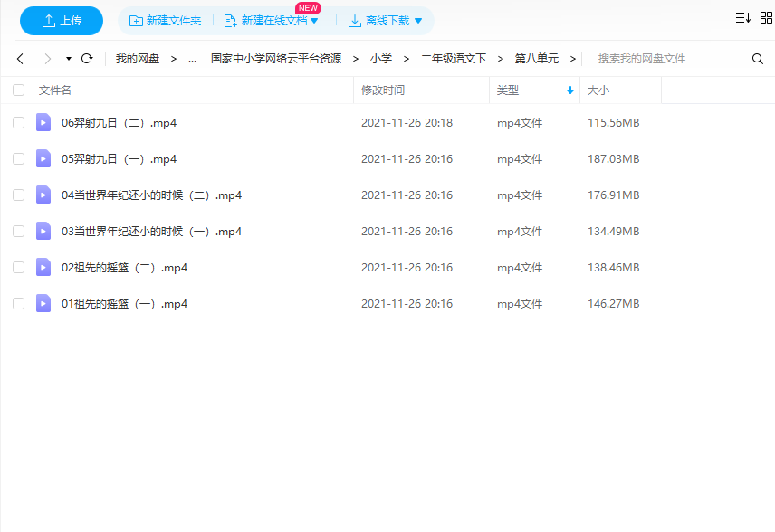Click video icon of 06羿射九日（二）.mp4
Viewport: 775px width, 532px height.
43,122
